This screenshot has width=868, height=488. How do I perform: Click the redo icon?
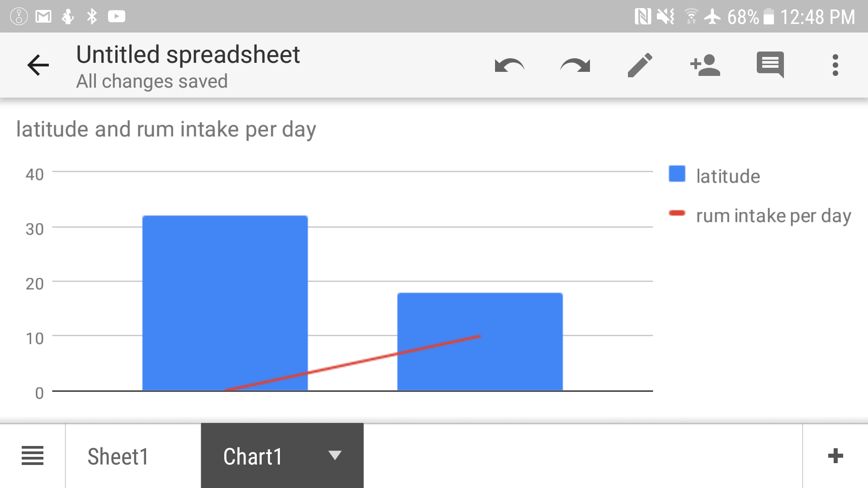coord(575,66)
